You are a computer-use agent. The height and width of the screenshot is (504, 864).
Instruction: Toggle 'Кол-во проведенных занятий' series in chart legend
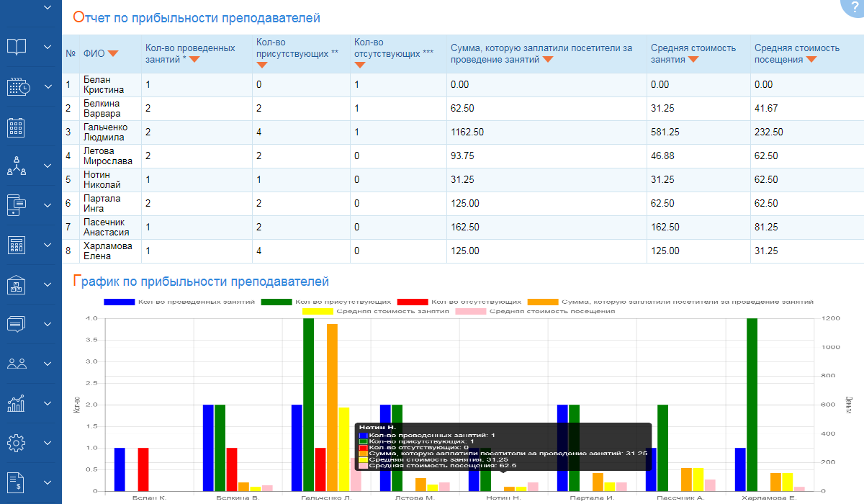click(119, 301)
